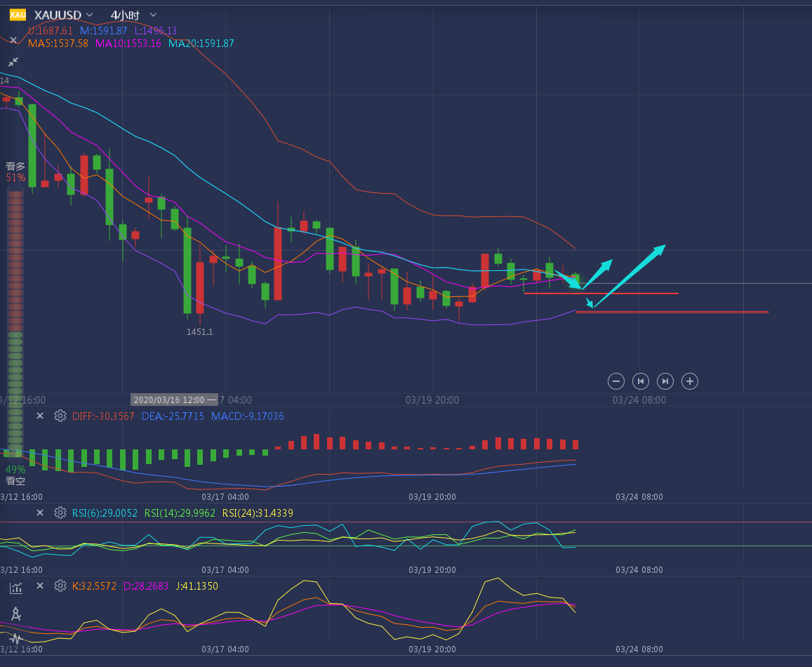Close the MACD indicator panel
The image size is (812, 667).
(40, 416)
